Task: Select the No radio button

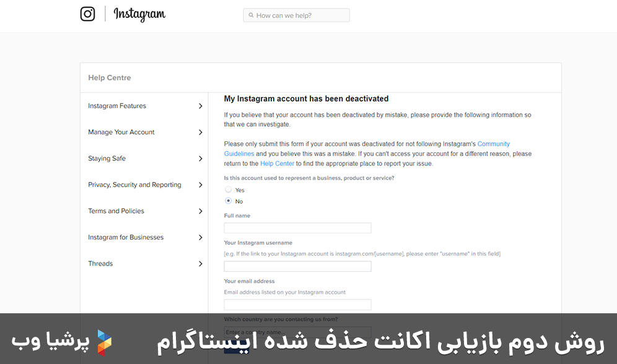Action: [227, 201]
